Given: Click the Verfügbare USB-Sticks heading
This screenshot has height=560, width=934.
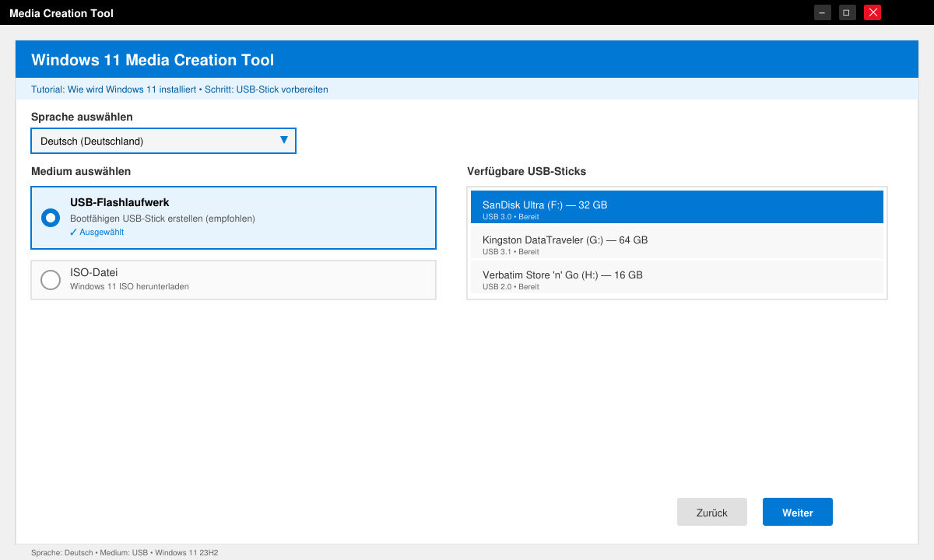Looking at the screenshot, I should click(527, 171).
